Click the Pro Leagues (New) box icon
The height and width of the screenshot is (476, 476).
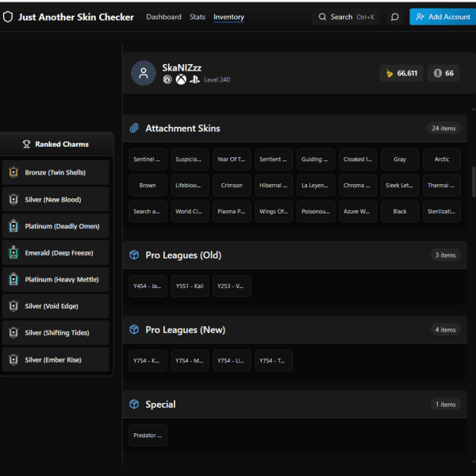point(134,329)
